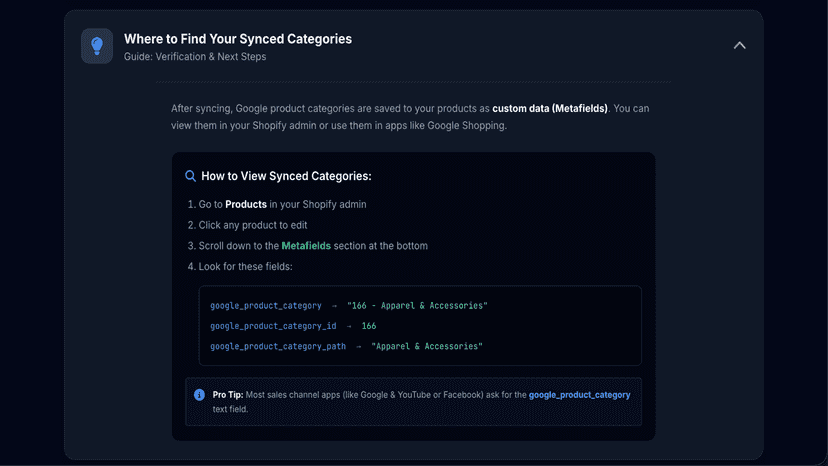This screenshot has height=466, width=828.
Task: Click the Pro Tip info icon
Action: 199,395
